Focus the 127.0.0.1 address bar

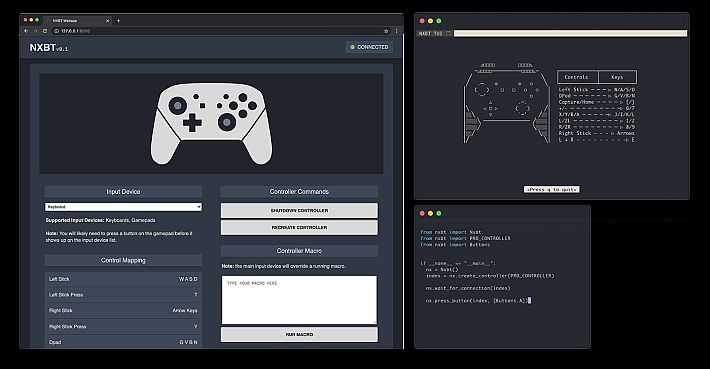pyautogui.click(x=217, y=31)
